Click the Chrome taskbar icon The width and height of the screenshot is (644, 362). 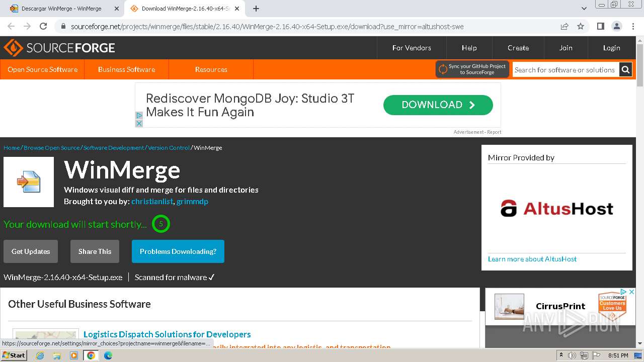tap(91, 355)
